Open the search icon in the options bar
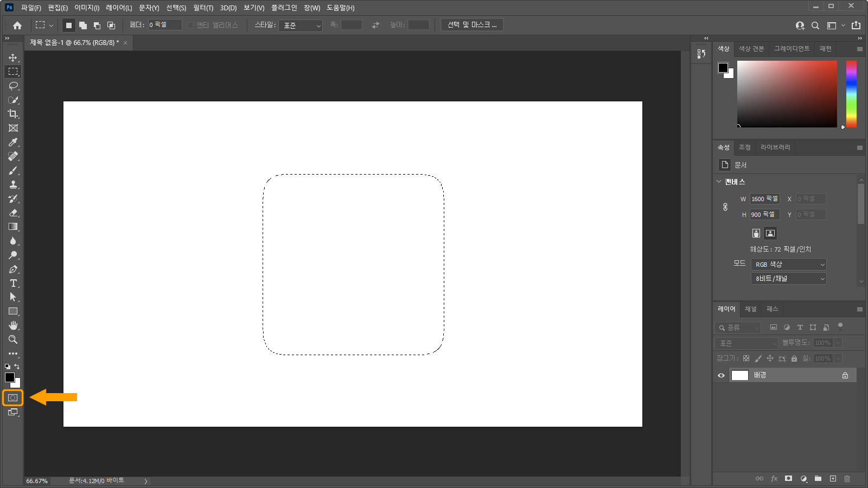Image resolution: width=868 pixels, height=488 pixels. coord(815,25)
